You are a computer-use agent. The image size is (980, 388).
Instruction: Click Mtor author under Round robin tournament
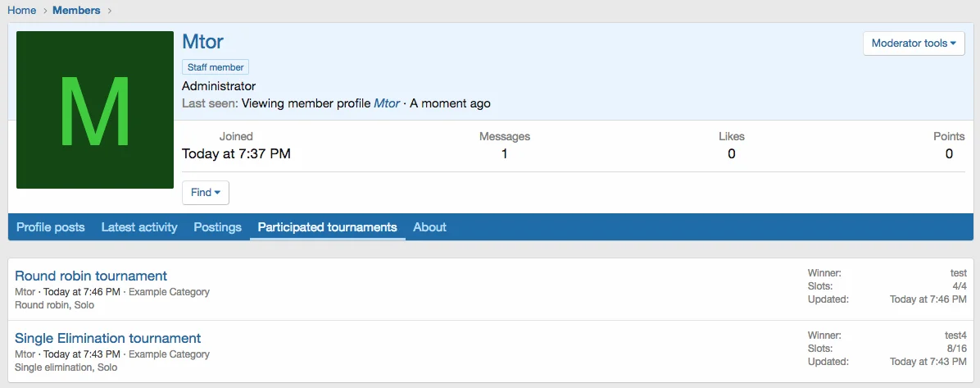tap(25, 292)
